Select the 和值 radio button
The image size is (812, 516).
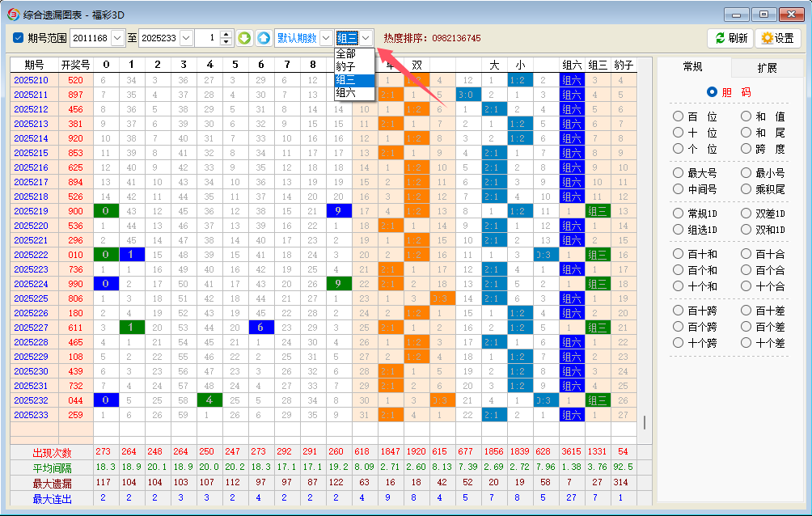click(746, 116)
